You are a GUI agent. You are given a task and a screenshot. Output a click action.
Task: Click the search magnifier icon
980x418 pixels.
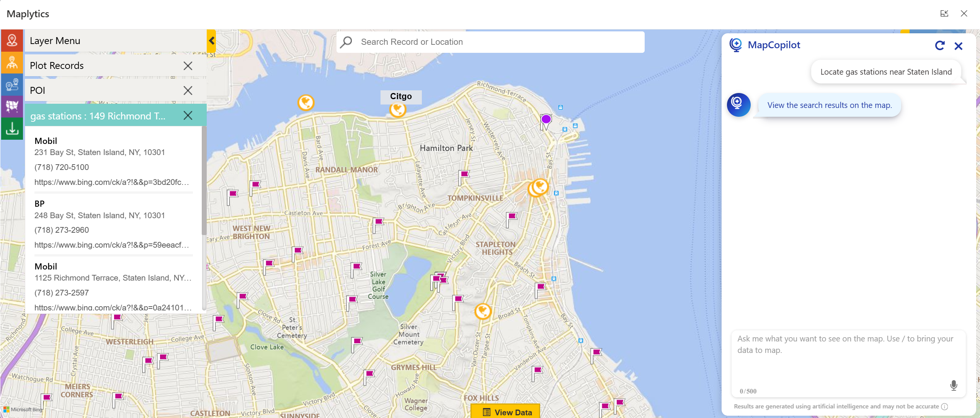tap(346, 42)
